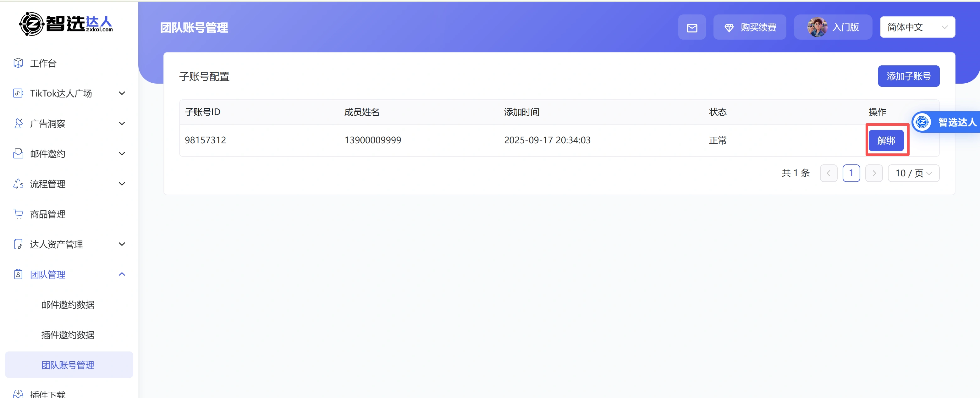The width and height of the screenshot is (980, 398).
Task: Click the 智选达人 logo in sidebar
Action: point(66,24)
